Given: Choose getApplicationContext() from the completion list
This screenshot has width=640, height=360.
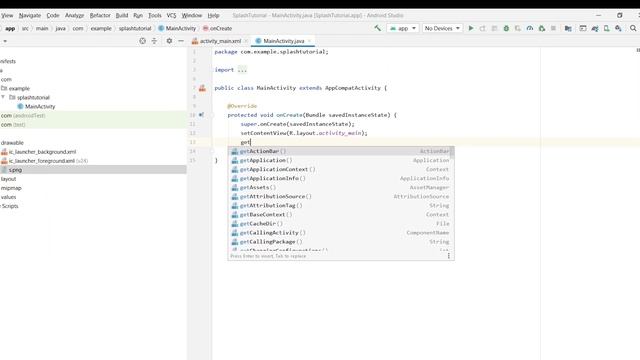Looking at the screenshot, I should click(341, 169).
